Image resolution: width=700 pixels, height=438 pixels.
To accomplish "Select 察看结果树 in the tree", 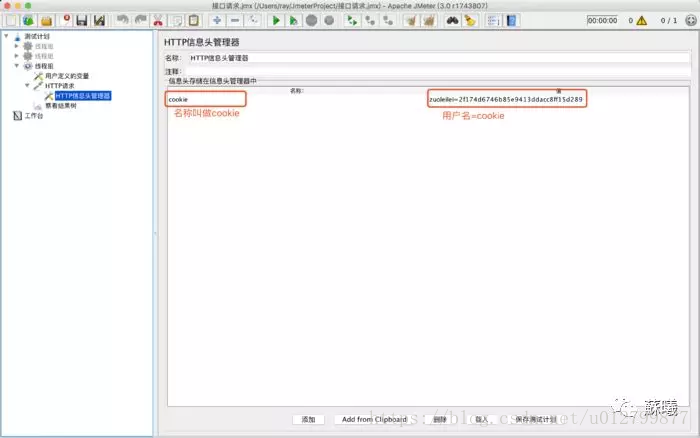I will pyautogui.click(x=61, y=106).
